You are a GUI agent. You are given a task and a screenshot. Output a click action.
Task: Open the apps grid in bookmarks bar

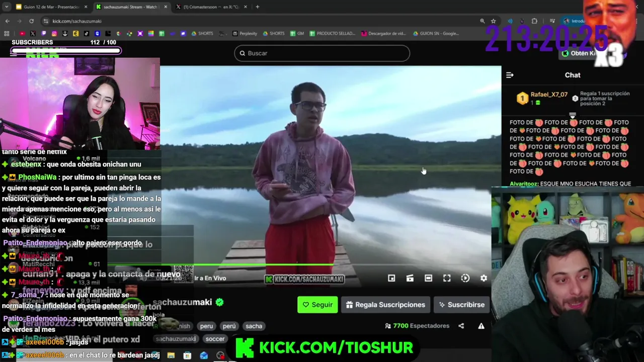(7, 33)
